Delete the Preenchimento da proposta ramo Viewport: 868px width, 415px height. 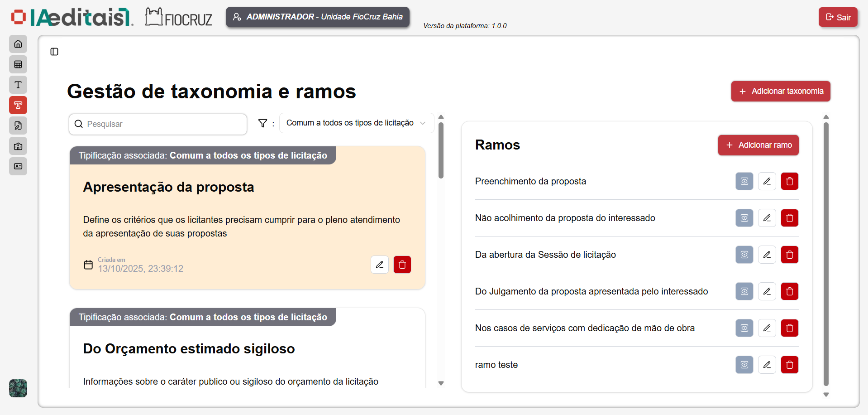tap(790, 181)
